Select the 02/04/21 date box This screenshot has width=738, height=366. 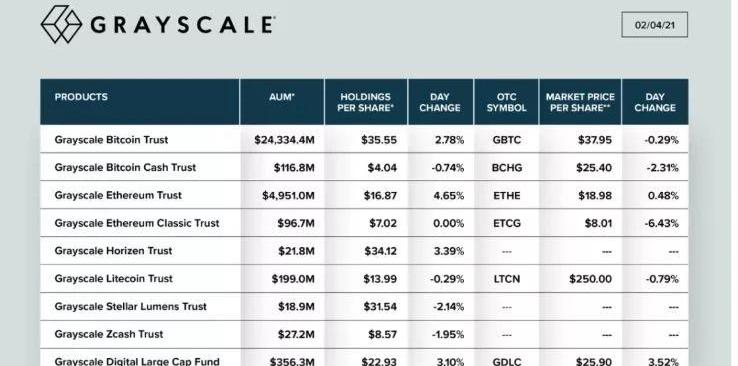(x=654, y=25)
